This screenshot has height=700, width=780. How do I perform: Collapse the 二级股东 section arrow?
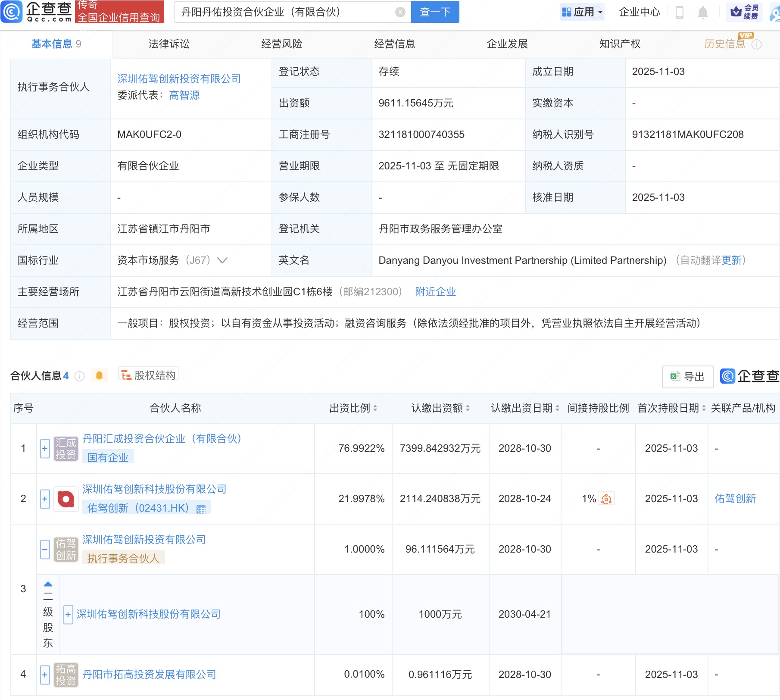point(47,584)
